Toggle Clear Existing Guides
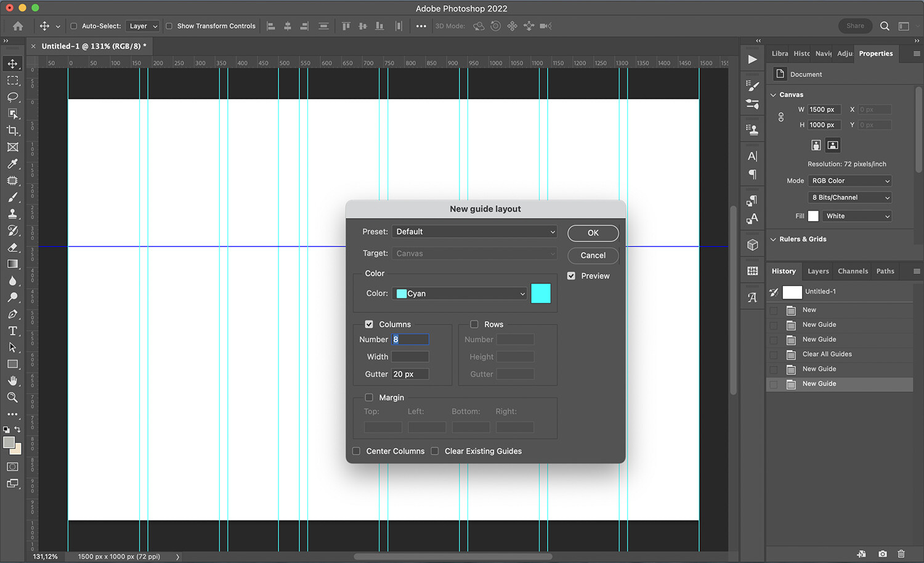 click(x=436, y=451)
